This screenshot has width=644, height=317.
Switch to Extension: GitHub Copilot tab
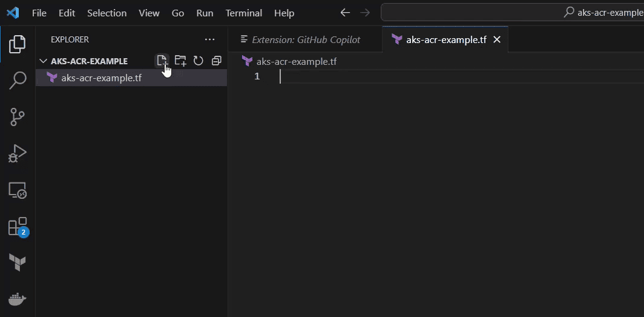pos(306,39)
